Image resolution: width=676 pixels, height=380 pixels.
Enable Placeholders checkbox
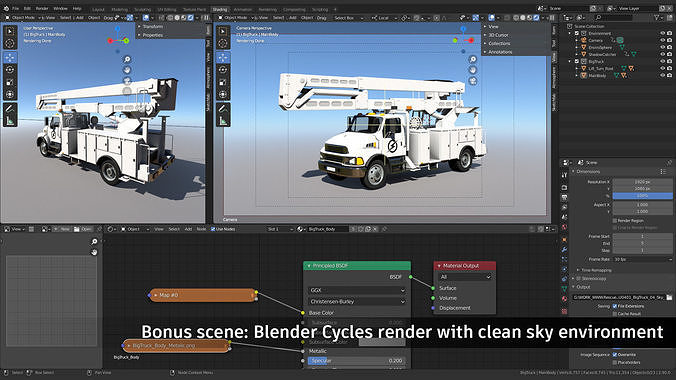(x=615, y=362)
